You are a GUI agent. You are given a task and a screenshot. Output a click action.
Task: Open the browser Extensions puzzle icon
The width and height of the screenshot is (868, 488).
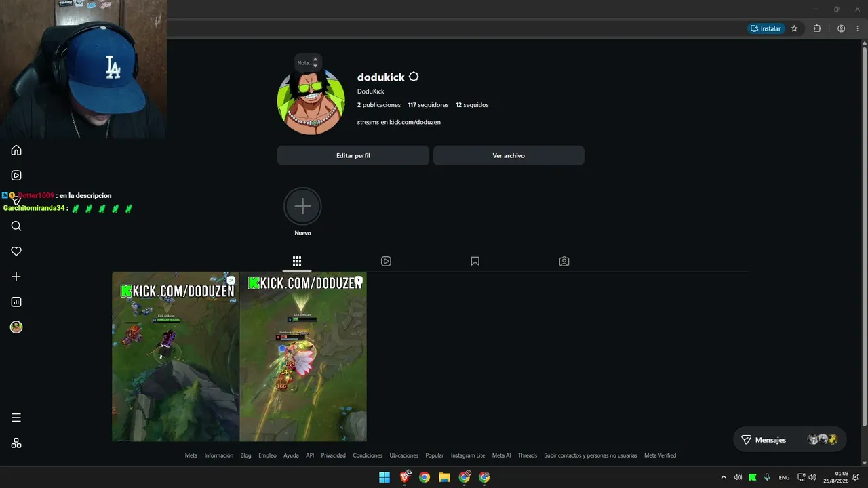[817, 28]
